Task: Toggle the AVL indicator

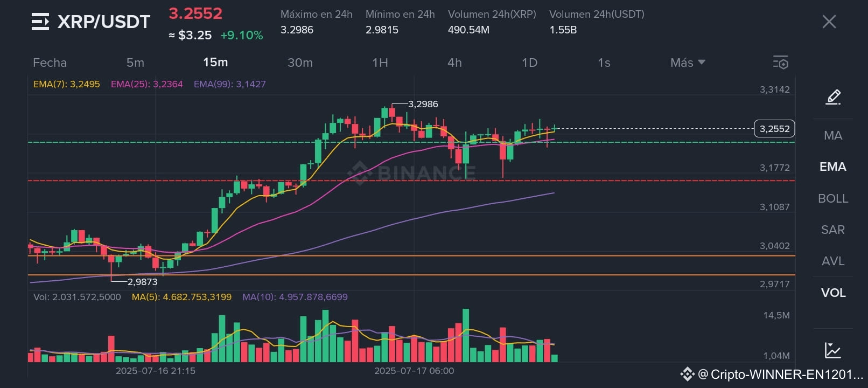Action: [832, 261]
